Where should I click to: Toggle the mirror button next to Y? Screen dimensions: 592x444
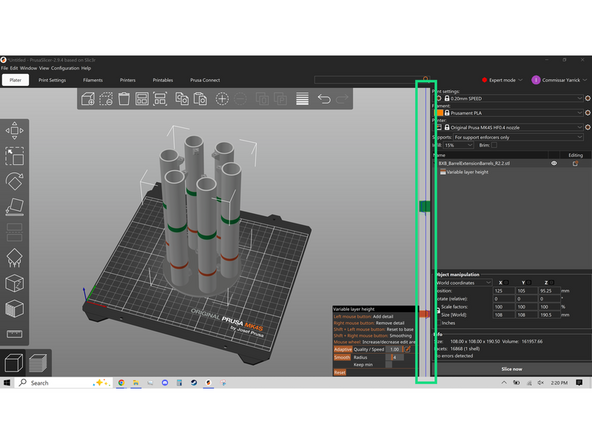[x=529, y=282]
